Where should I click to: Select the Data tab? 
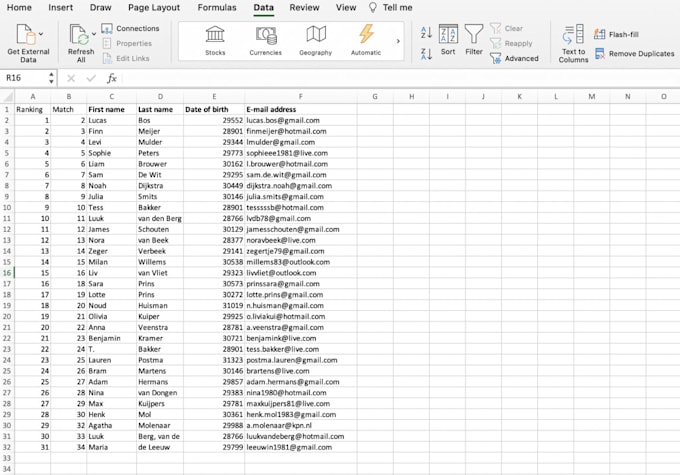point(264,7)
